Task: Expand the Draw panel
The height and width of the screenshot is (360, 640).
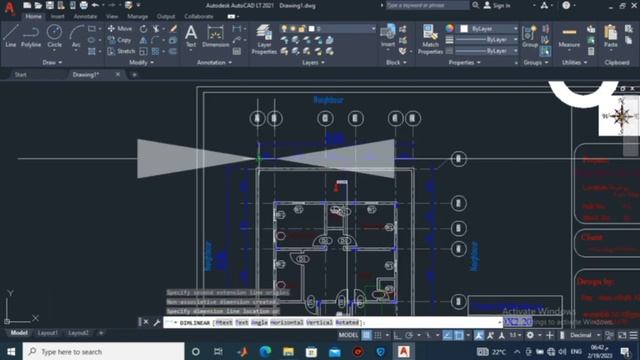Action: tap(52, 62)
